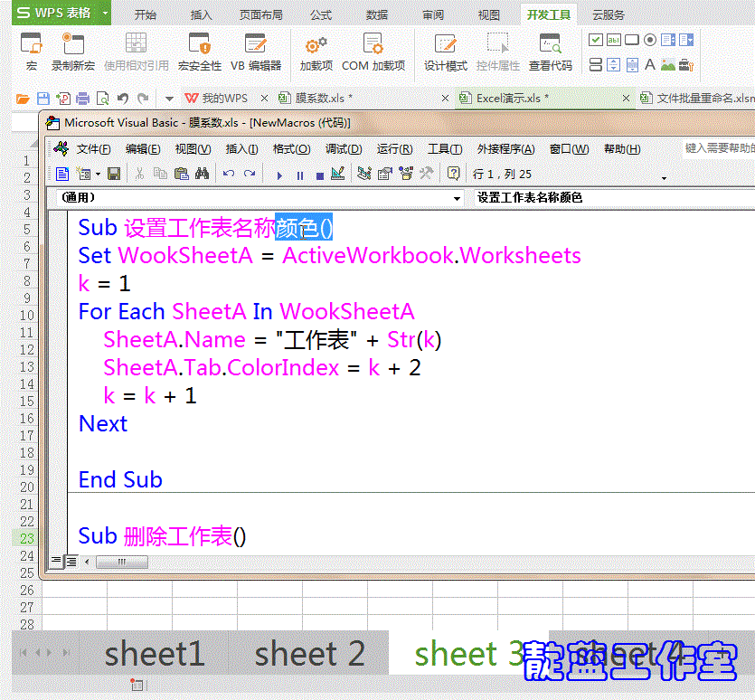Run the Sub with the green play icon

pos(281,173)
